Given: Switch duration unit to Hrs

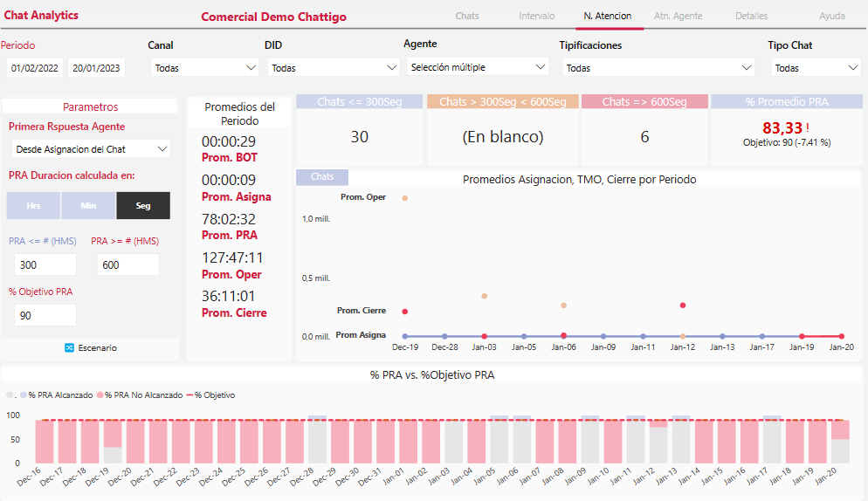Looking at the screenshot, I should 33,206.
